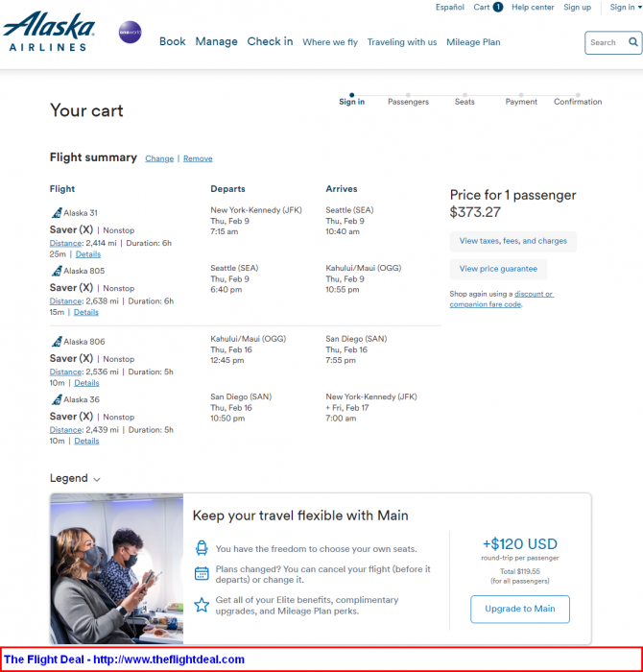Open Traveling with us menu

402,42
